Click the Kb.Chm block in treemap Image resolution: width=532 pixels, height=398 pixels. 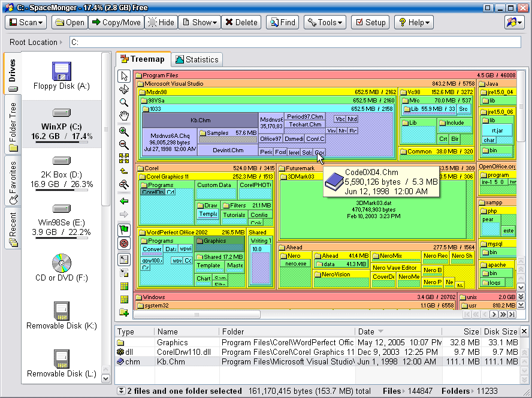[x=200, y=120]
